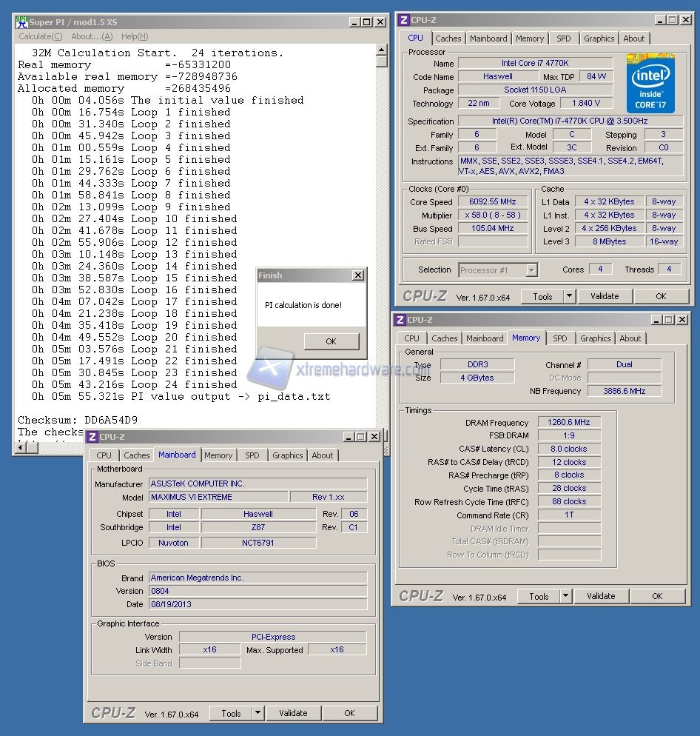Open Caches tab beside the selected CPU tab
This screenshot has width=700, height=736.
(448, 39)
